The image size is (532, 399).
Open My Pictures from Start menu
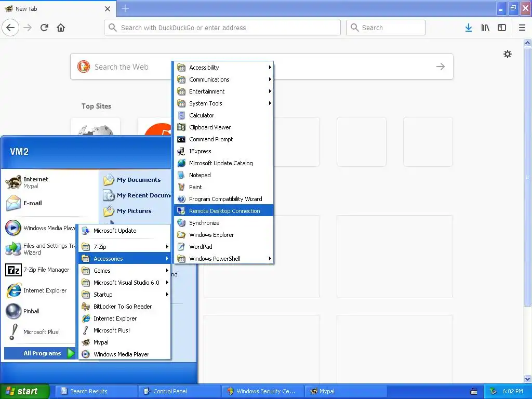pyautogui.click(x=136, y=211)
